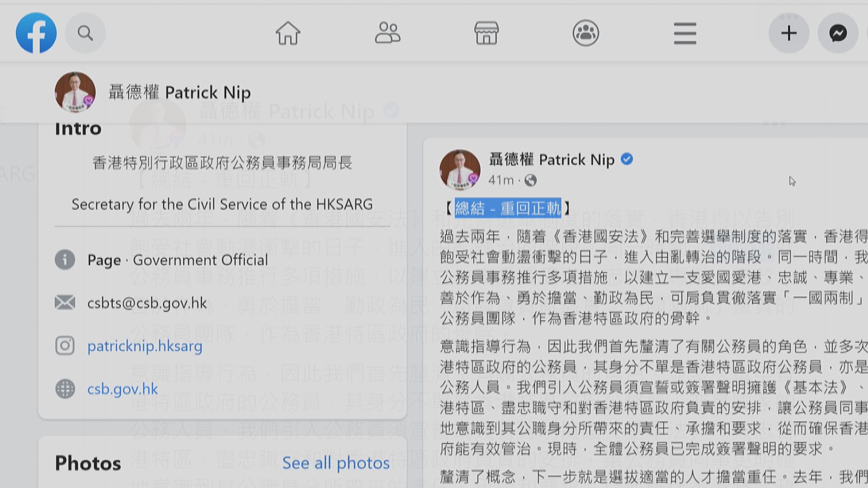The width and height of the screenshot is (868, 488).
Task: Click the header profile picture thumbnail
Action: pos(75,92)
